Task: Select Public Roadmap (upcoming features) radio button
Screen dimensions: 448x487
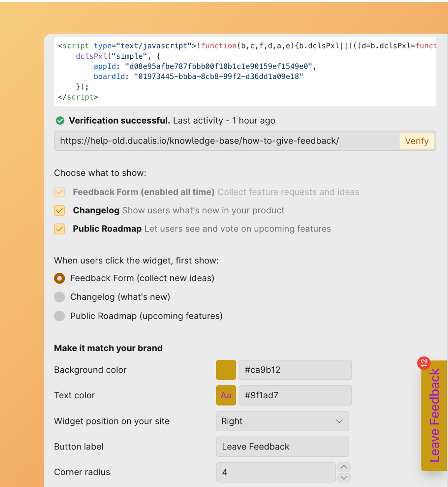Action: coord(60,316)
